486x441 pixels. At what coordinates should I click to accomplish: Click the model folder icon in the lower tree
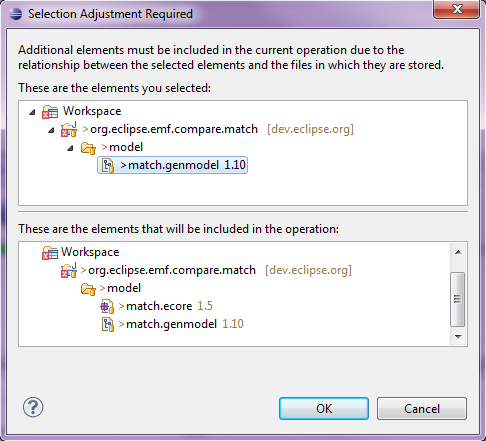[x=88, y=289]
